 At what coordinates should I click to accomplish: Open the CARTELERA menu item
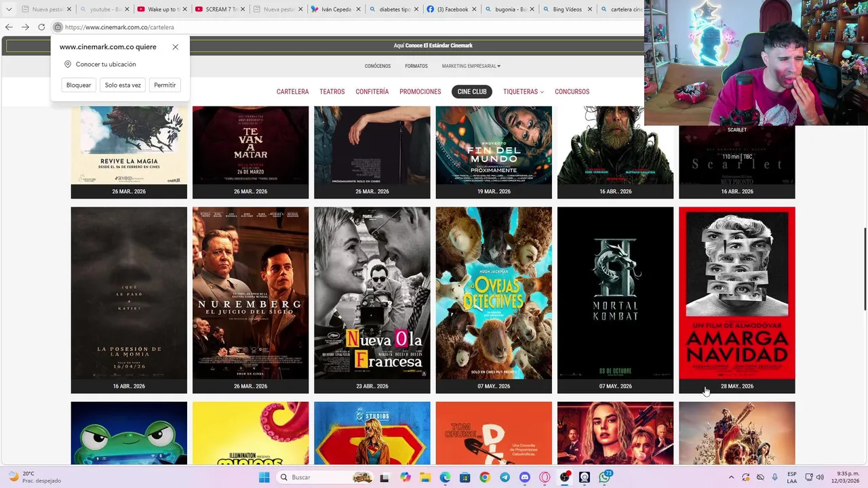click(292, 91)
